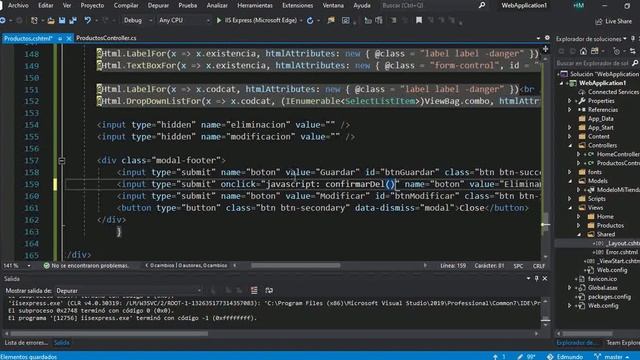Close the Salida output panel
Image resolution: width=640 pixels, height=360 pixels.
click(x=545, y=279)
